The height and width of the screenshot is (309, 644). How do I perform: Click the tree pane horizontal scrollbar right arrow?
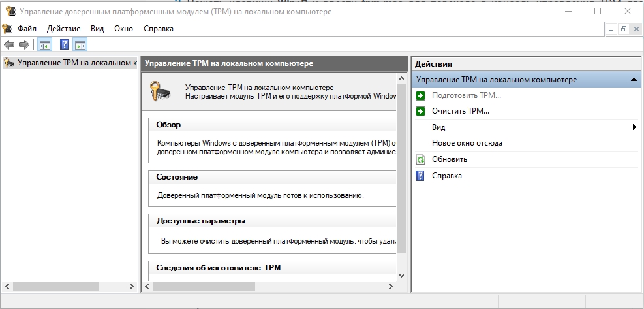coord(131,286)
